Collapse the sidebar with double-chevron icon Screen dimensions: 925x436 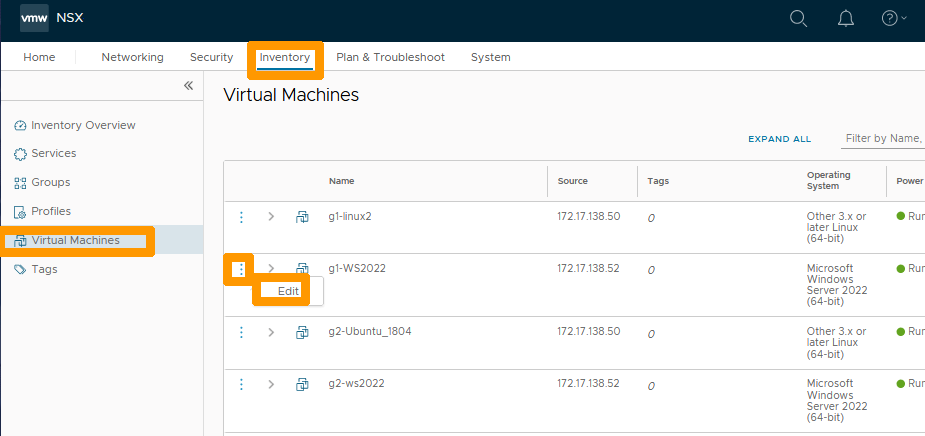pyautogui.click(x=188, y=86)
